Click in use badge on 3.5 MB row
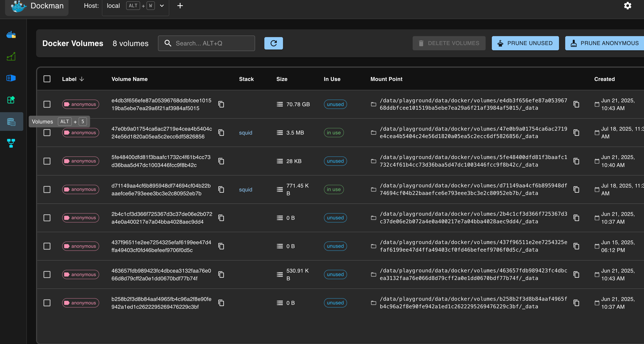Image resolution: width=644 pixels, height=344 pixels. (x=334, y=133)
